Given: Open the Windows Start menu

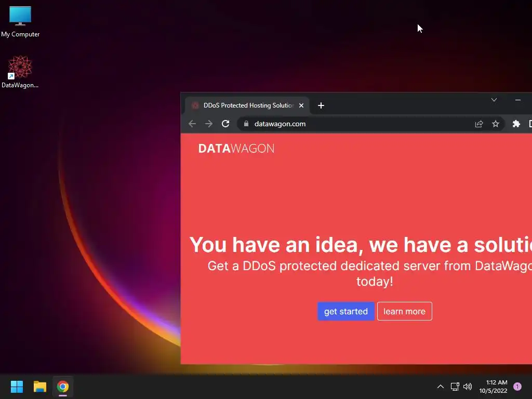Looking at the screenshot, I should (x=17, y=387).
